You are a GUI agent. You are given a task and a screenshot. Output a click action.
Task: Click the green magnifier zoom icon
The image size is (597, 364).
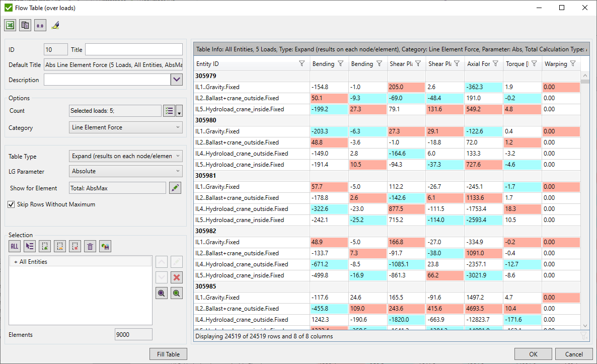(x=176, y=293)
